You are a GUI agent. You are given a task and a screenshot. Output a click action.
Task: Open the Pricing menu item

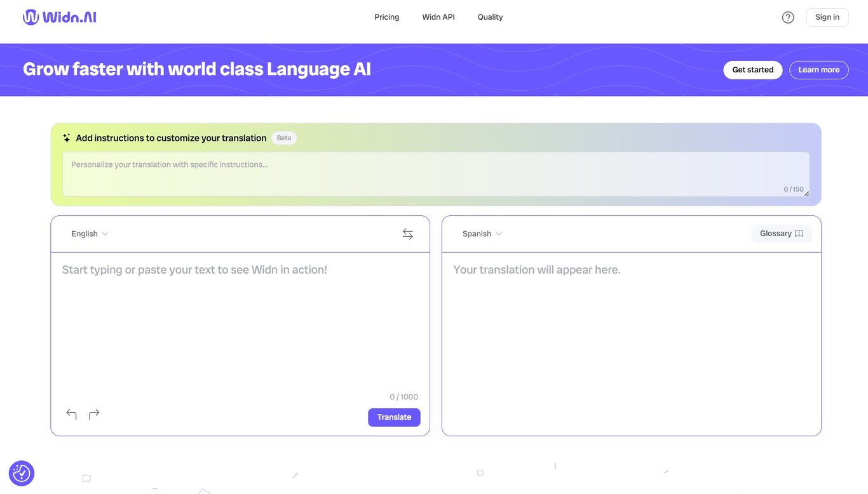pyautogui.click(x=387, y=15)
